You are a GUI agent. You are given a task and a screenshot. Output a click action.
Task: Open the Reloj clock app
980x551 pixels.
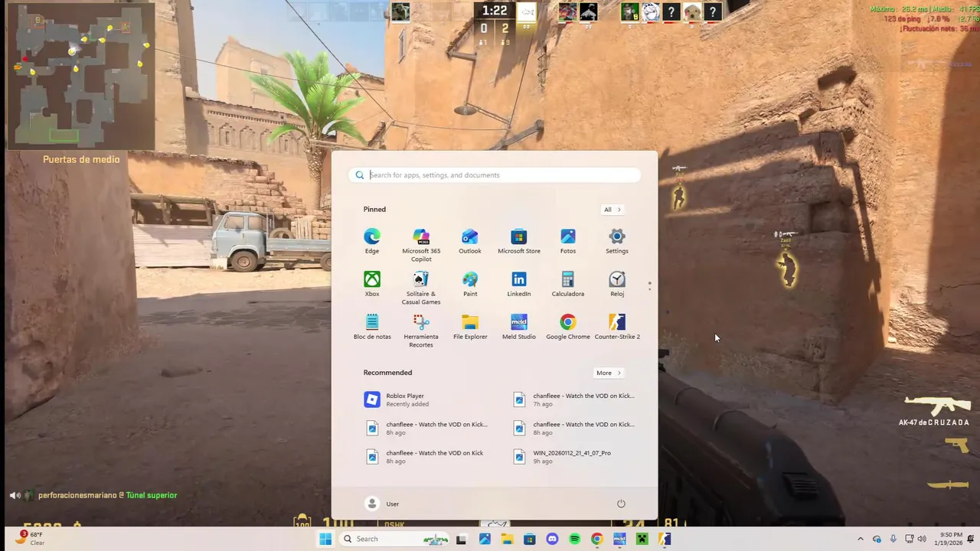[x=617, y=284]
